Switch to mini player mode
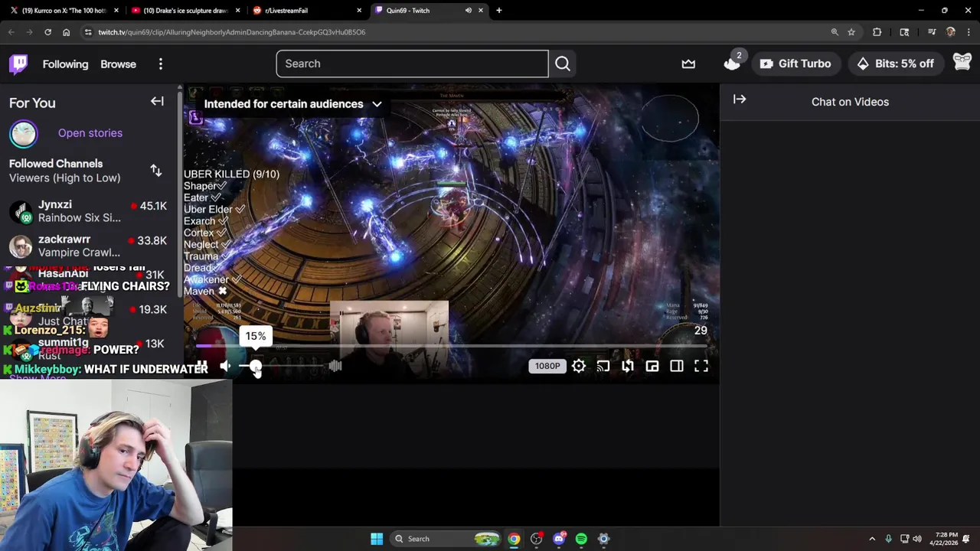The image size is (980, 551). [652, 366]
